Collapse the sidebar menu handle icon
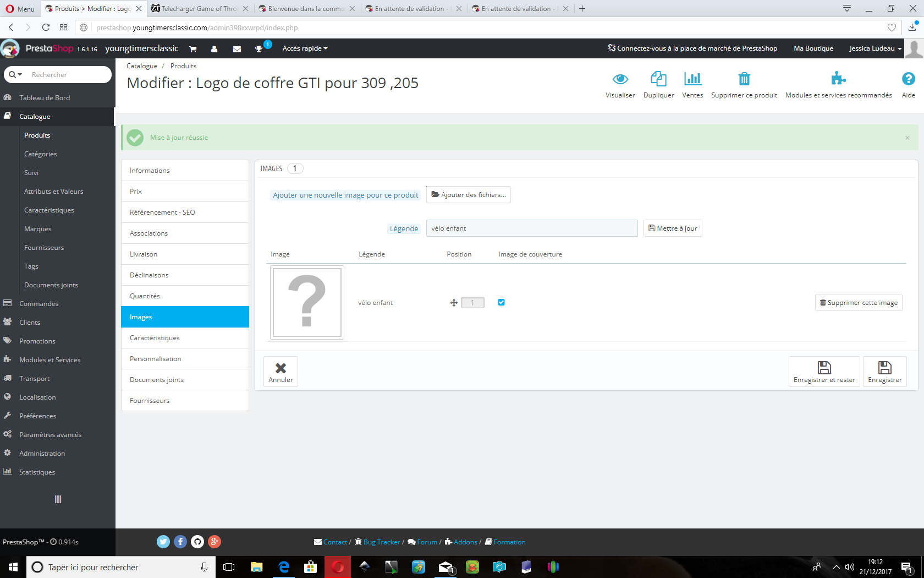This screenshot has width=924, height=578. click(x=58, y=499)
